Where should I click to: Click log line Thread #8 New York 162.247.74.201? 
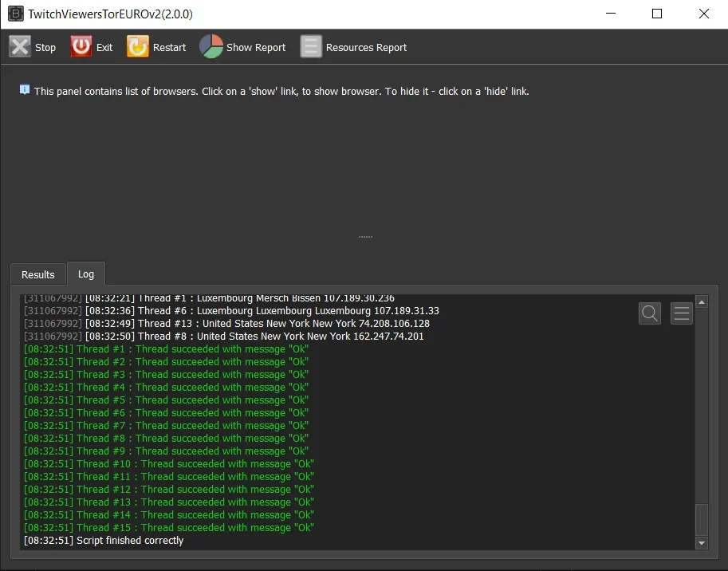[224, 336]
